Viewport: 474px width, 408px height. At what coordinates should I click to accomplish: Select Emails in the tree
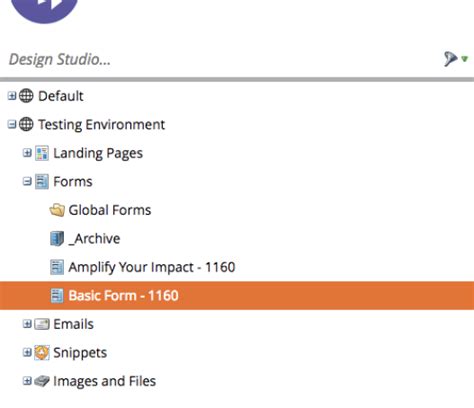pos(73,324)
